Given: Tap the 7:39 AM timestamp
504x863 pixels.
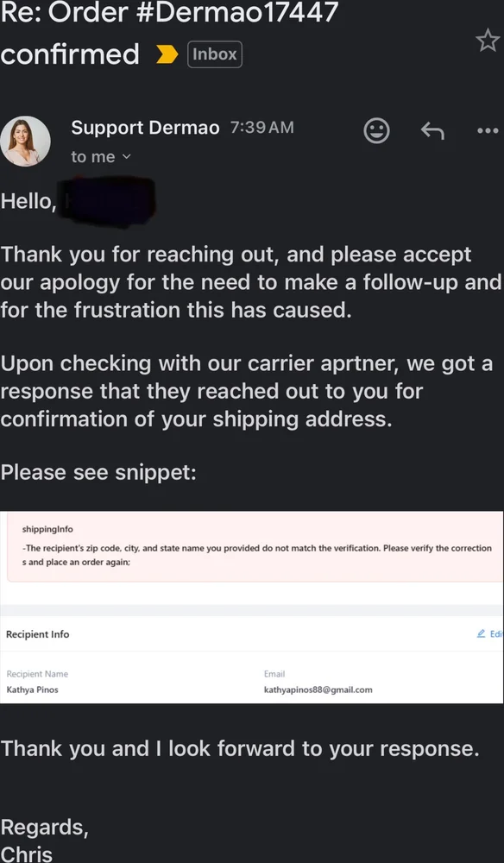Looking at the screenshot, I should click(261, 128).
